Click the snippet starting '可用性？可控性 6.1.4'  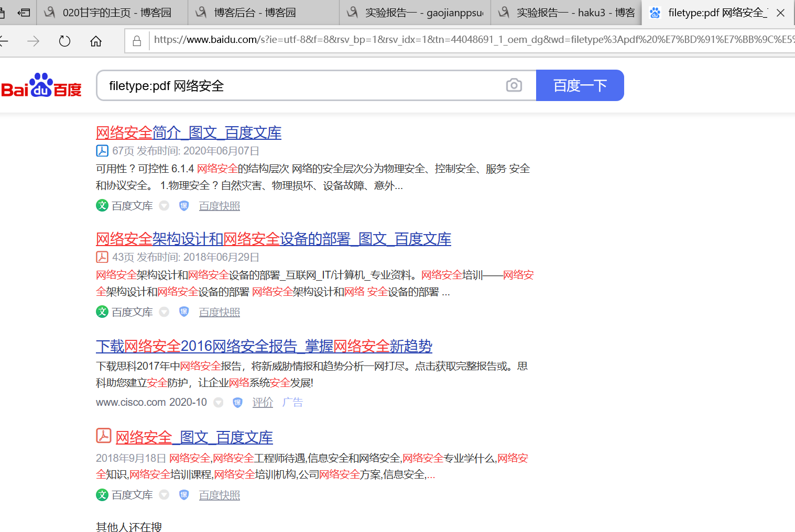pos(313,177)
